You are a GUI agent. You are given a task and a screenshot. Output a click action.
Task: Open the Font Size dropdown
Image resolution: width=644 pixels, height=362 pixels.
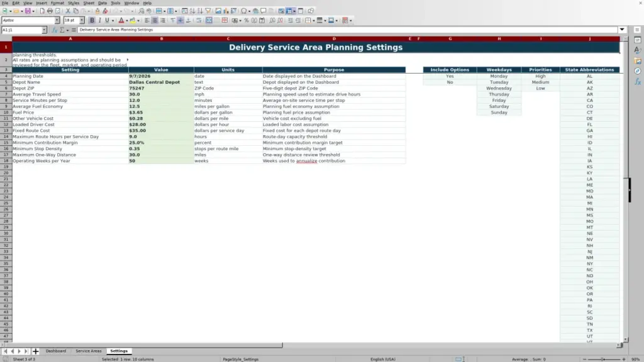[x=82, y=20]
